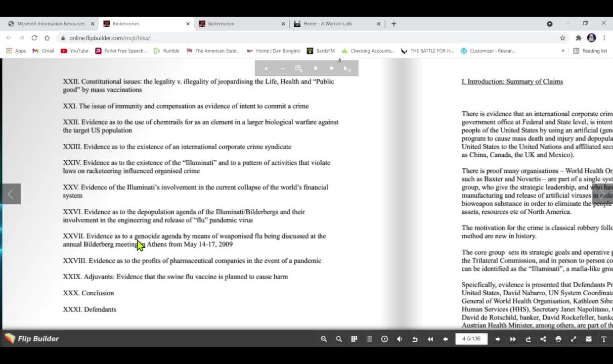This screenshot has width=613, height=364.
Task: Click heading 'I. Introduction: Summary of Claims'
Action: pyautogui.click(x=512, y=81)
